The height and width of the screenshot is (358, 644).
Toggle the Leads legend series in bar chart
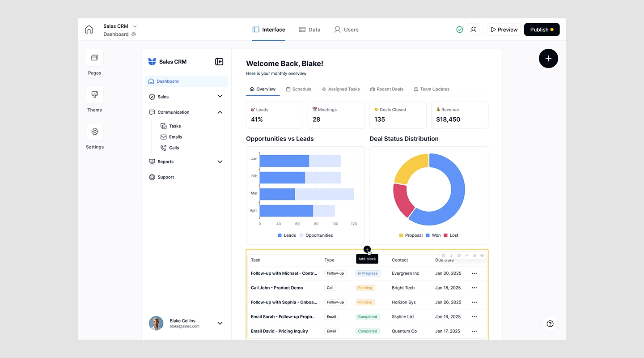click(287, 235)
